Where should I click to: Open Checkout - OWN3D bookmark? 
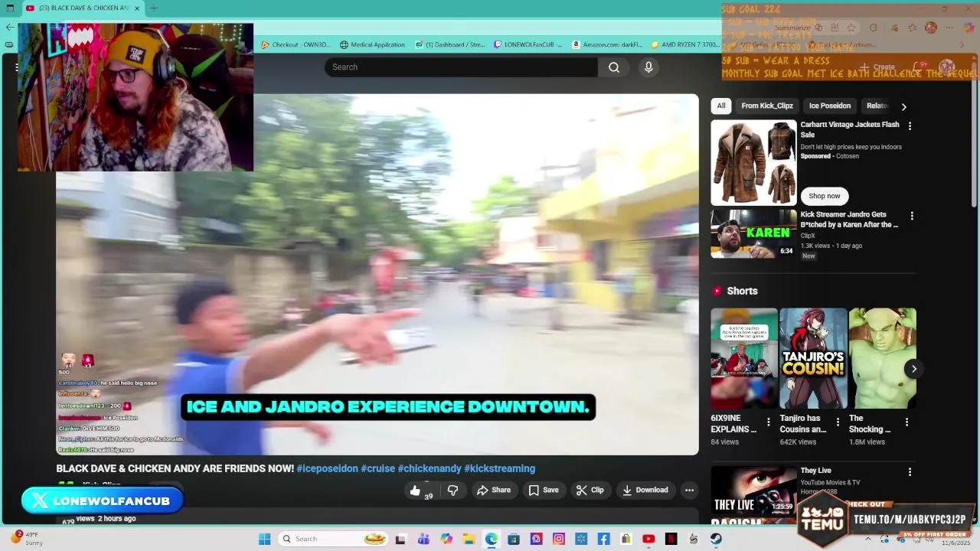click(296, 44)
